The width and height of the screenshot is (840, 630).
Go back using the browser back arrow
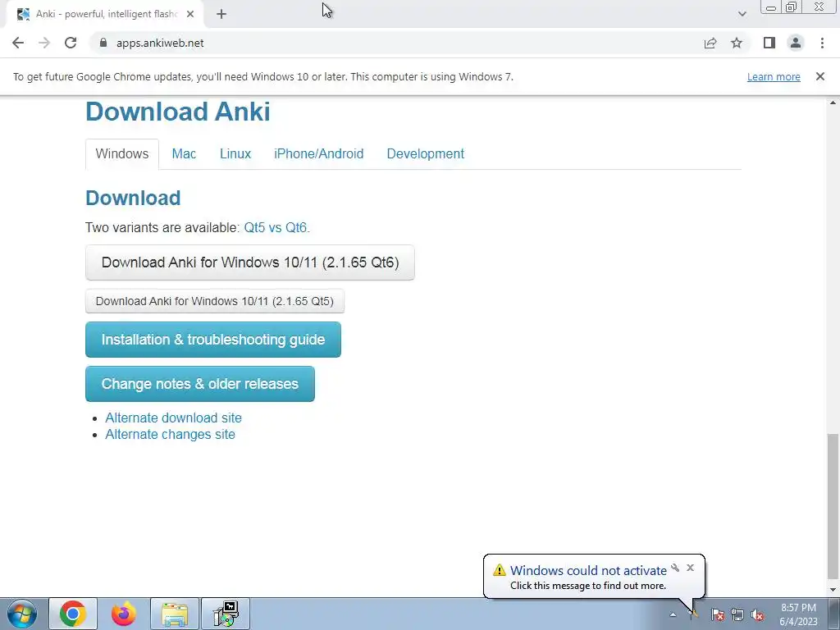click(18, 43)
